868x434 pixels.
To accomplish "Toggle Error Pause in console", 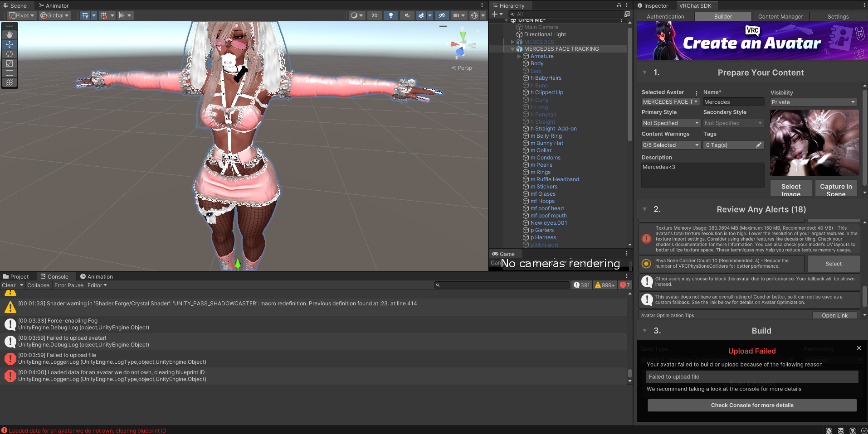I will click(x=69, y=285).
